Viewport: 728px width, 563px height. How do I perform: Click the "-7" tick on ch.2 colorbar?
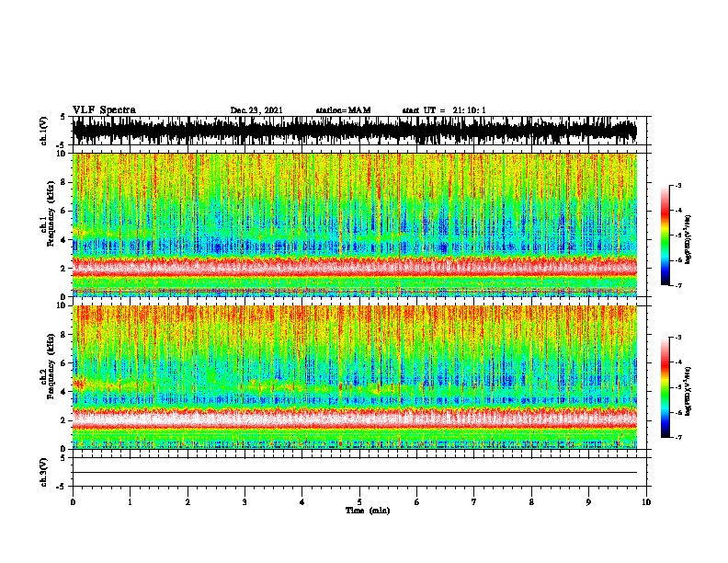point(678,437)
